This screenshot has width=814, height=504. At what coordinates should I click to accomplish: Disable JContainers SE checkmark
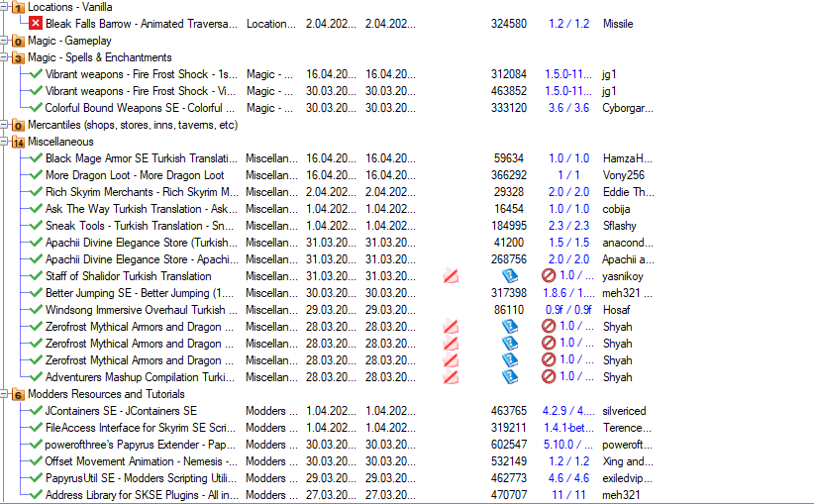[x=36, y=411]
